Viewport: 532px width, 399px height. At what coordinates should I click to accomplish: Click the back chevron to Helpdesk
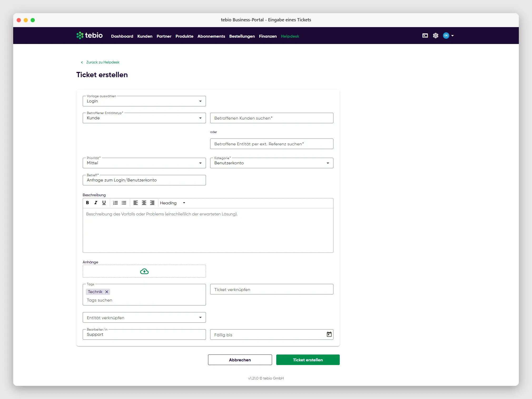(x=82, y=62)
